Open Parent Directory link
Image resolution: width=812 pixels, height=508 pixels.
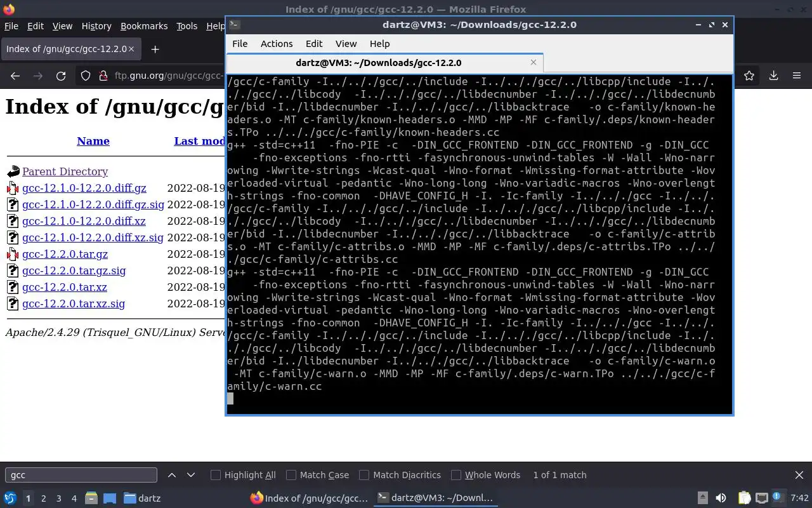(x=65, y=171)
